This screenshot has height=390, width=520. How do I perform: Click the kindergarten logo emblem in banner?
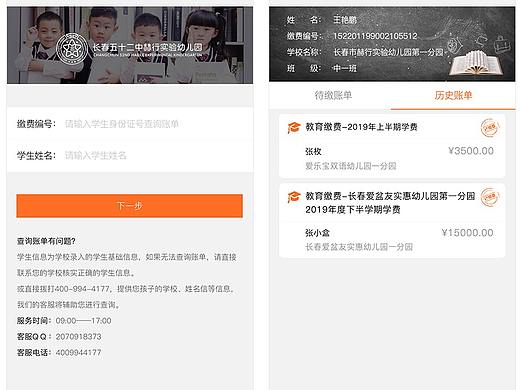(72, 49)
